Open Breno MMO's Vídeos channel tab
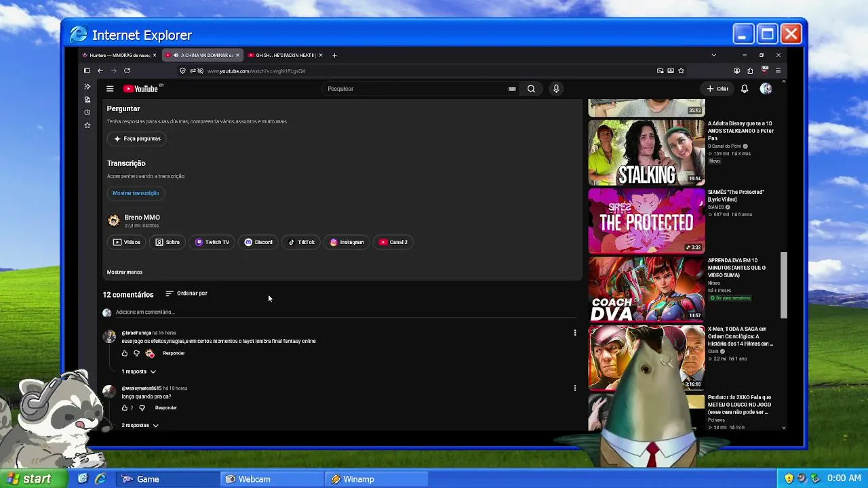The width and height of the screenshot is (868, 488). (x=127, y=242)
